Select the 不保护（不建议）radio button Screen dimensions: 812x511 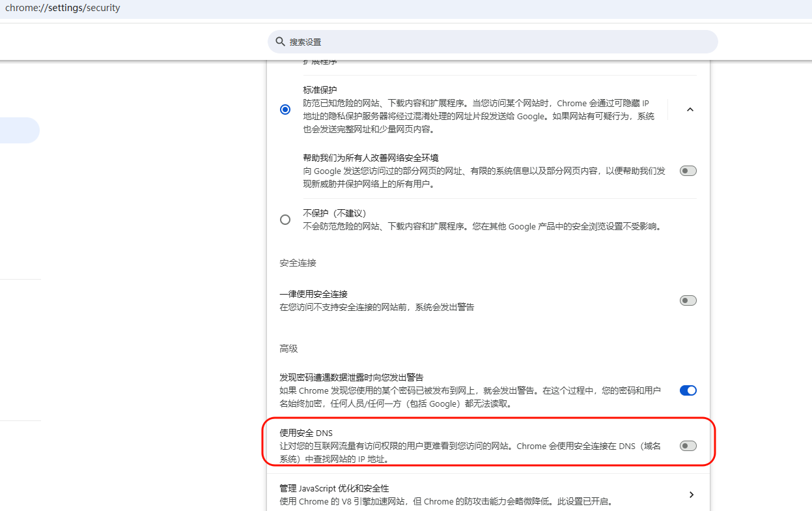pyautogui.click(x=285, y=220)
